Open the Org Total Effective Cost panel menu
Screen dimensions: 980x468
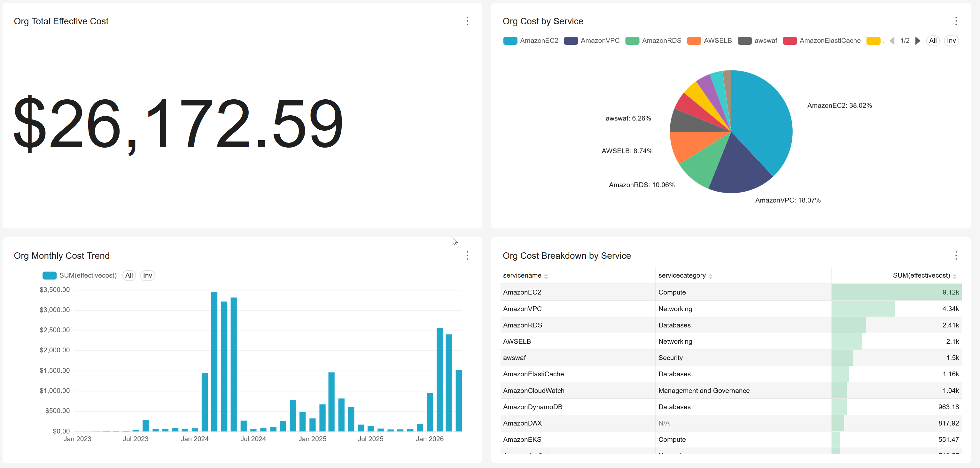click(x=467, y=21)
